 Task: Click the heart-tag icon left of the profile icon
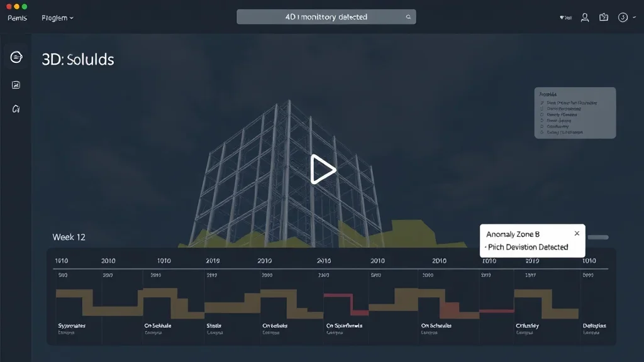pyautogui.click(x=565, y=18)
